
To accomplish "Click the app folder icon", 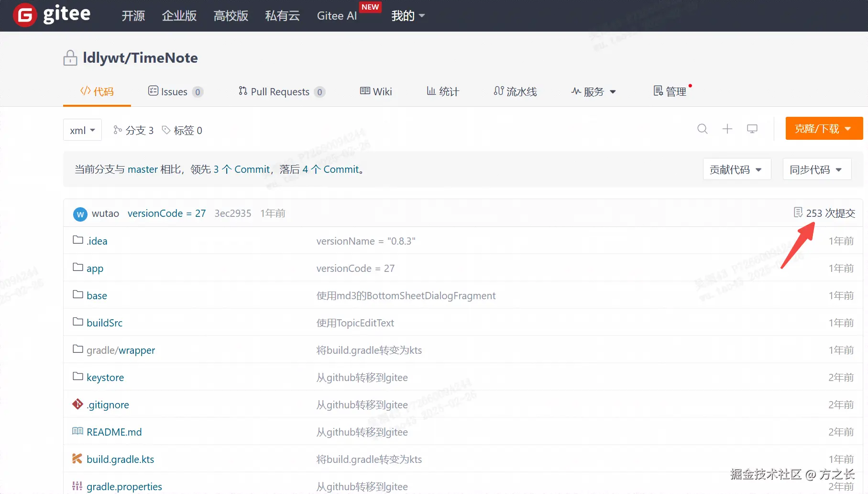I will [78, 267].
